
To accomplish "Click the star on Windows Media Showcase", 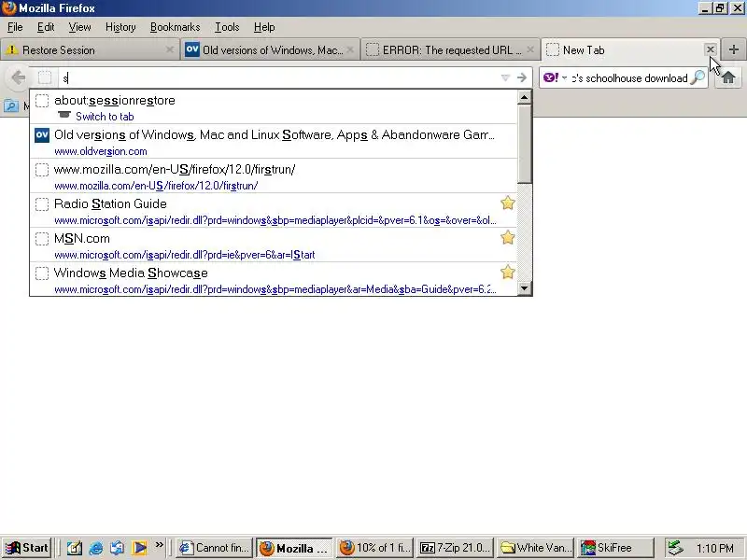I will (x=508, y=272).
